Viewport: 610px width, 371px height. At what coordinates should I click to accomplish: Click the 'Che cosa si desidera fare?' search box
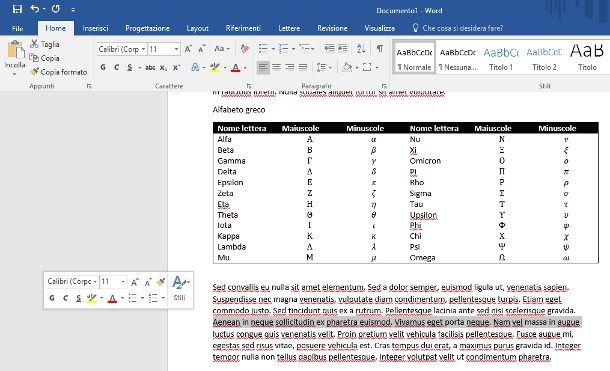coord(458,28)
